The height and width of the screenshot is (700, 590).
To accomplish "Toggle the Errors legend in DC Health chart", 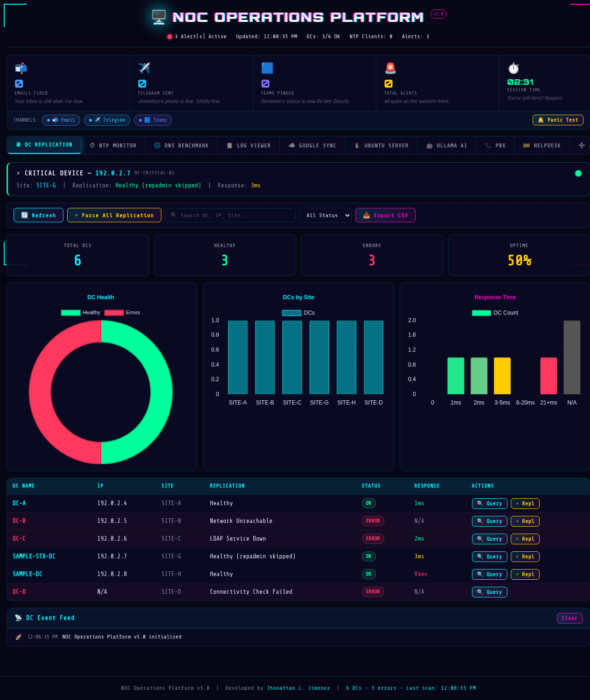I will (122, 313).
